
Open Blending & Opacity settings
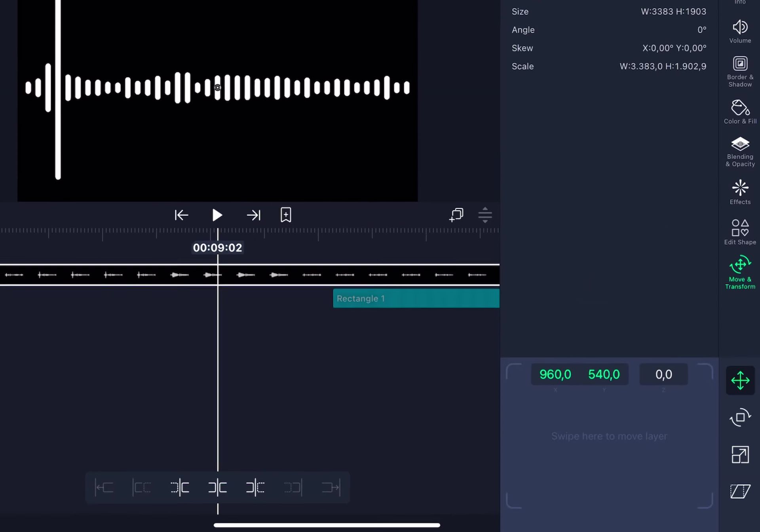click(x=740, y=152)
